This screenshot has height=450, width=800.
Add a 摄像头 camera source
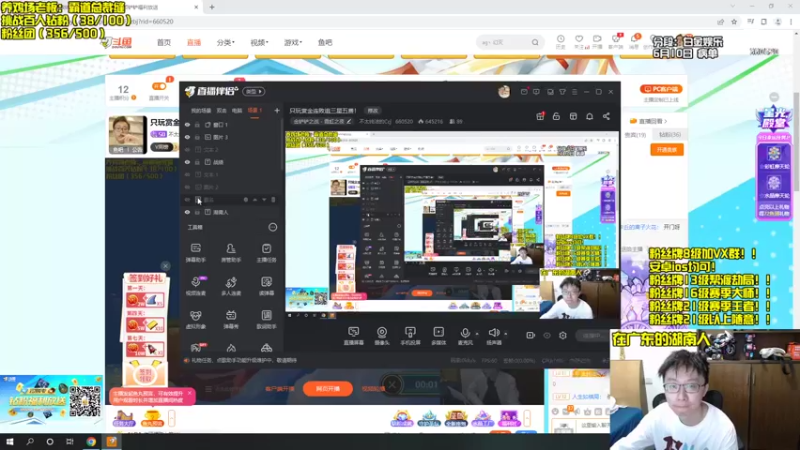click(x=382, y=336)
